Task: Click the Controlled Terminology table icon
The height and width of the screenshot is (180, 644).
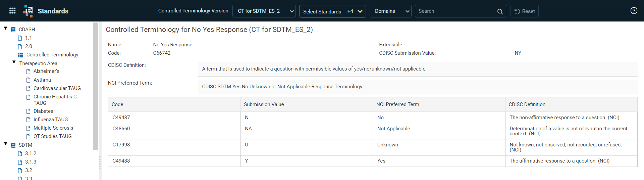Action: coord(20,55)
